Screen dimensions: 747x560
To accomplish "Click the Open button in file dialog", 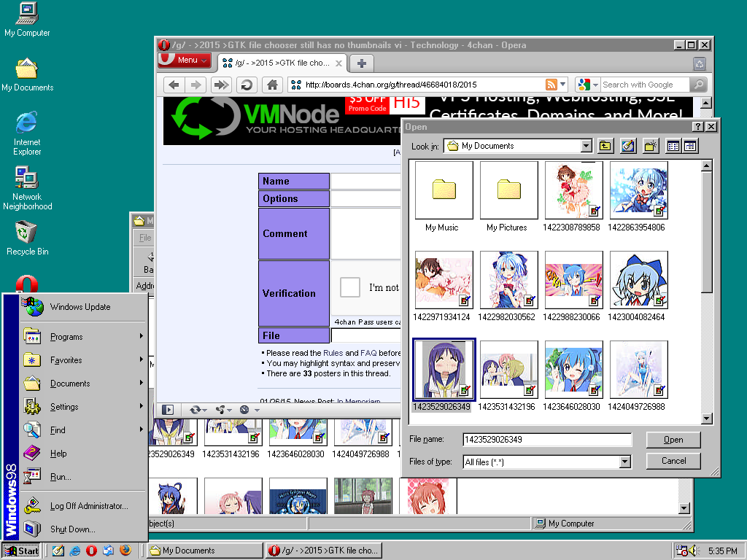I will 673,440.
